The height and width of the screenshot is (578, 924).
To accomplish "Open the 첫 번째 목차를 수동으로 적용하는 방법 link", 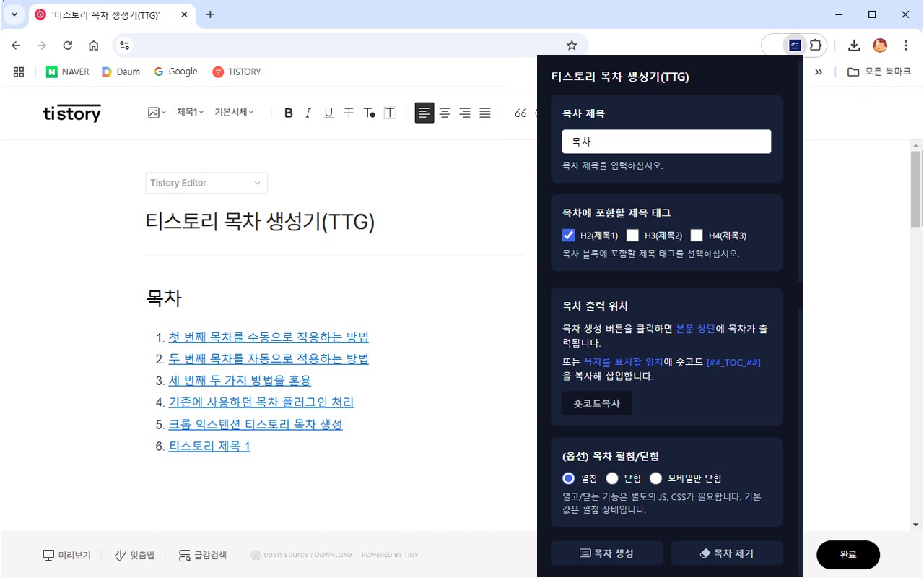I will click(269, 337).
